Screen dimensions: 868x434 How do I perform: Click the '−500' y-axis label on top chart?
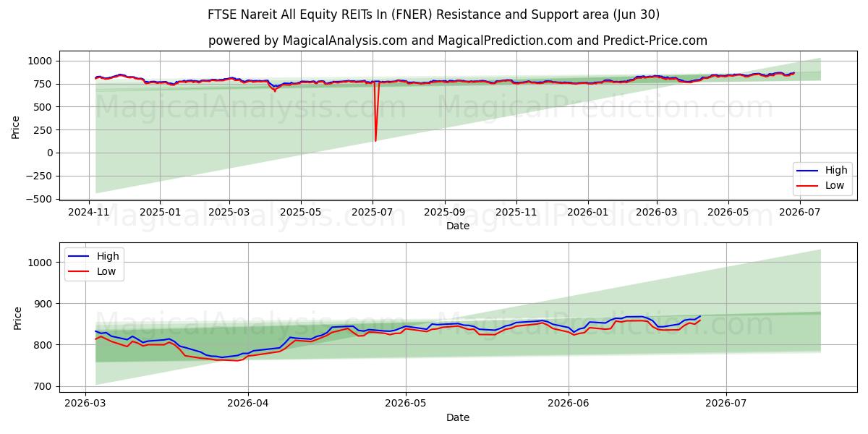(x=39, y=199)
